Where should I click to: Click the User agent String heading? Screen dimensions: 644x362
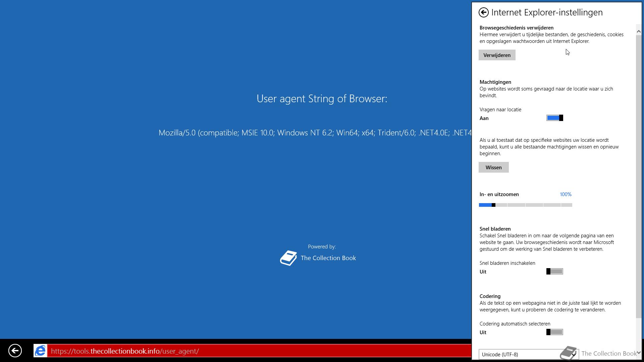click(x=322, y=99)
